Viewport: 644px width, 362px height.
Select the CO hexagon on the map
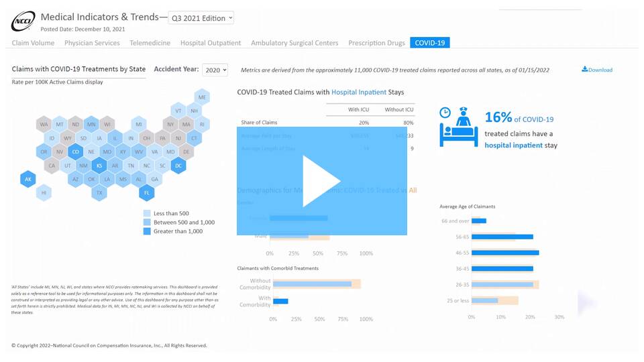(x=76, y=152)
